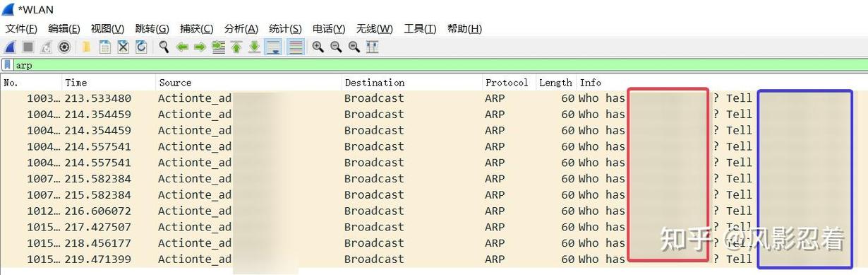Select the packet at time 218.456177
This screenshot has height=275, width=868.
434,243
